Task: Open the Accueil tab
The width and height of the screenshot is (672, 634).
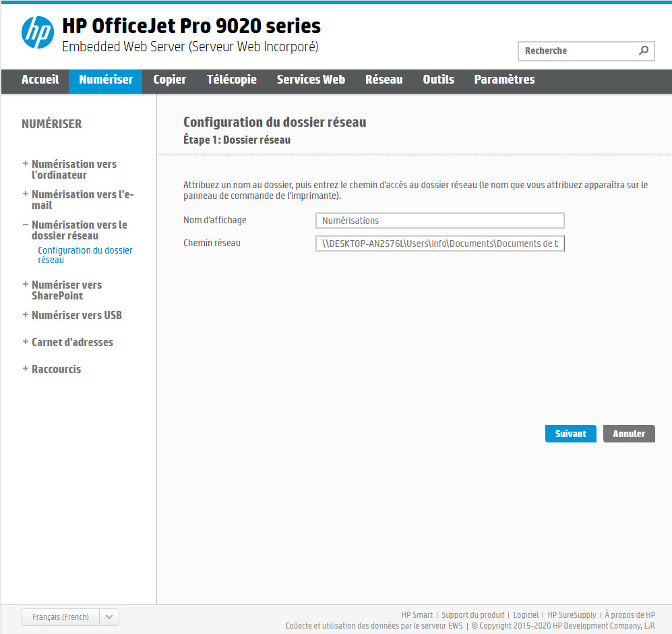Action: [40, 80]
